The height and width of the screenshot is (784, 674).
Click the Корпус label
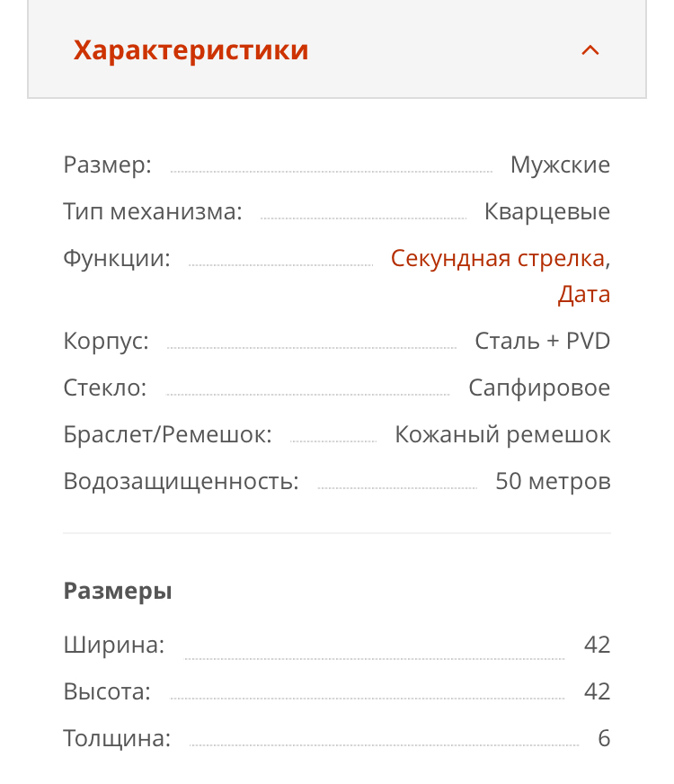106,342
